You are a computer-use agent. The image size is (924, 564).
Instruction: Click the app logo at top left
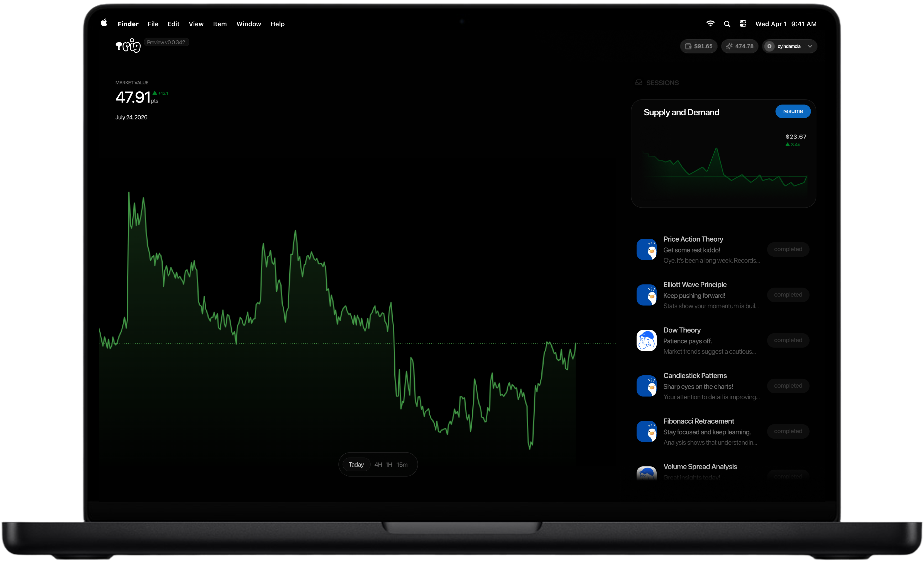pyautogui.click(x=128, y=46)
